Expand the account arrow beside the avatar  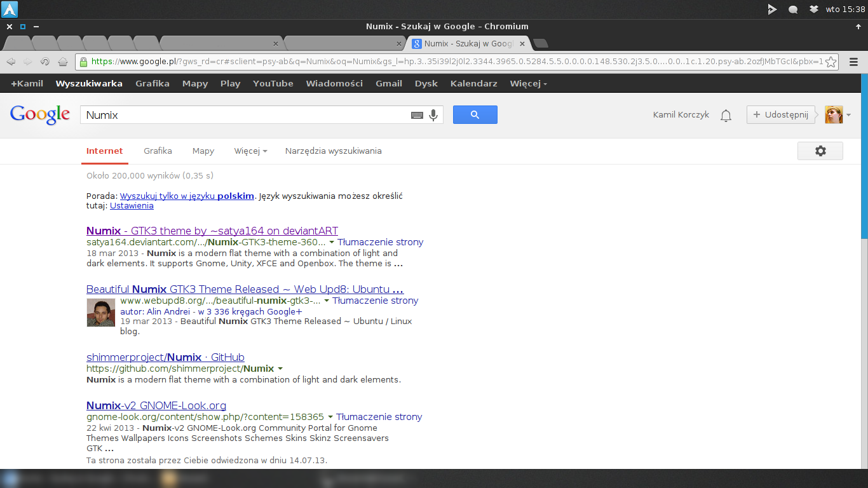[848, 115]
